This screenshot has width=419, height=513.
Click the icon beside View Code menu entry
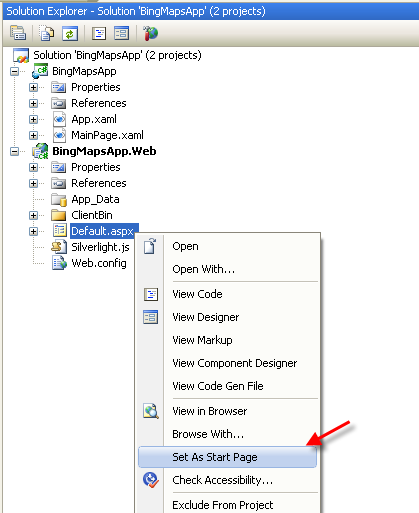coord(151,294)
